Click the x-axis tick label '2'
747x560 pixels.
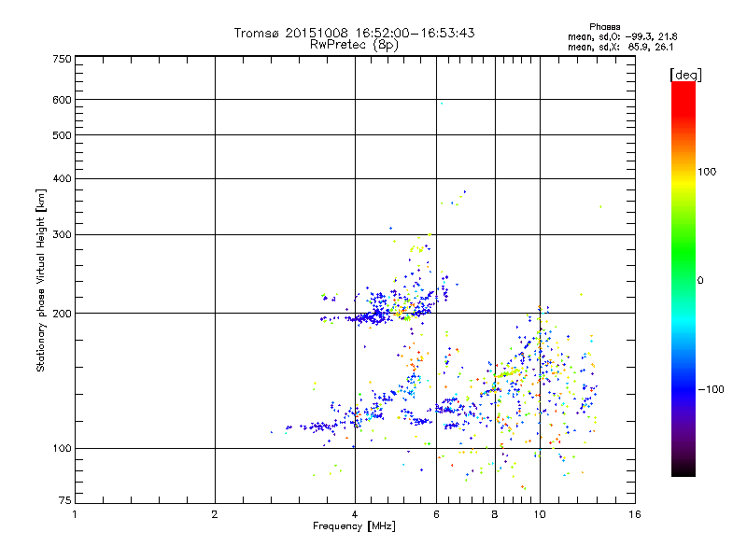coord(215,514)
